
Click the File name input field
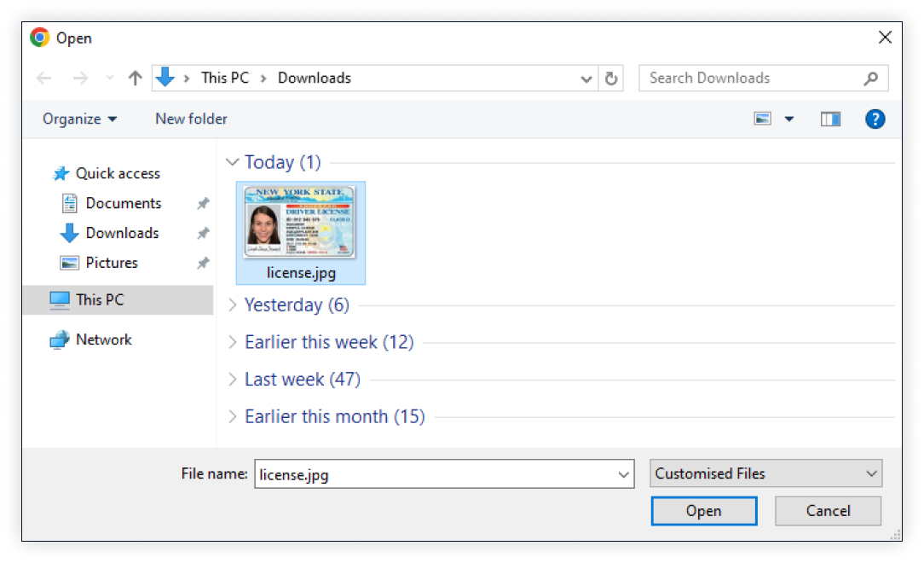pos(435,474)
